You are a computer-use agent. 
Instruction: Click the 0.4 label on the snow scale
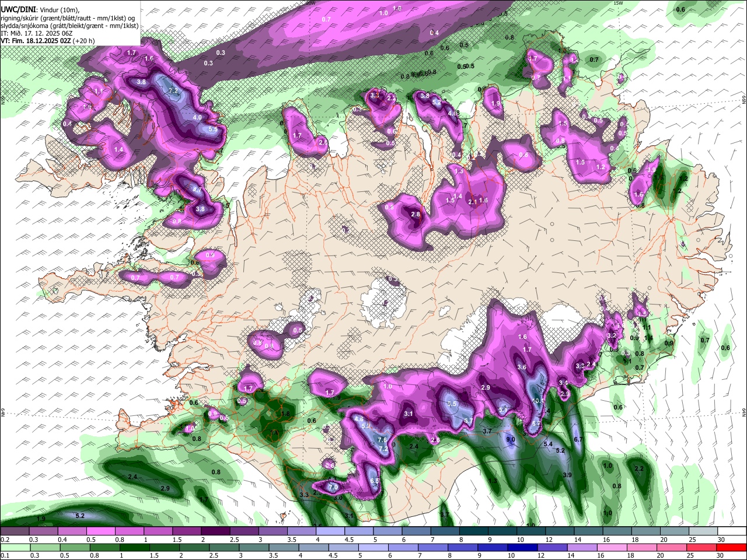[x=62, y=540]
